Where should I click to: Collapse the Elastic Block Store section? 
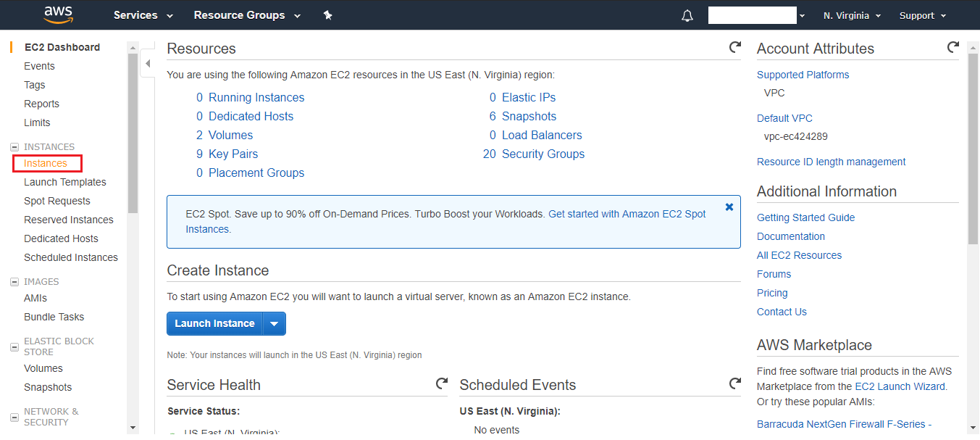(x=14, y=346)
